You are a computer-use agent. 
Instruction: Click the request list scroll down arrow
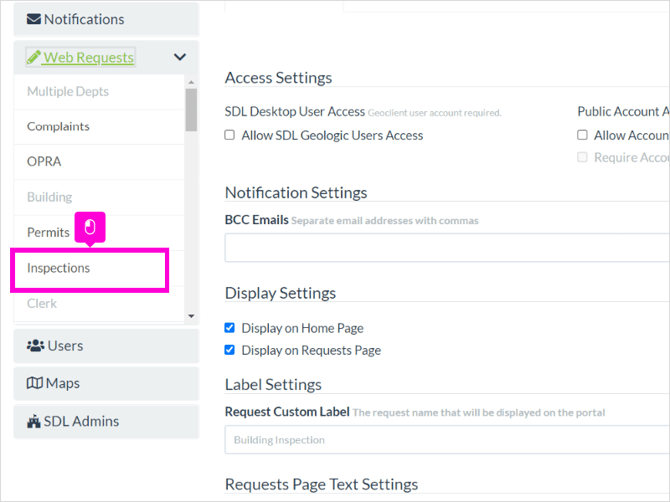click(x=191, y=316)
